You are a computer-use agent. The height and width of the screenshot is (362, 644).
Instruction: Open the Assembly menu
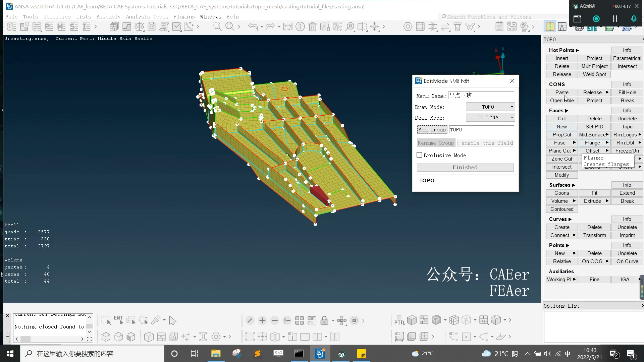(x=108, y=16)
